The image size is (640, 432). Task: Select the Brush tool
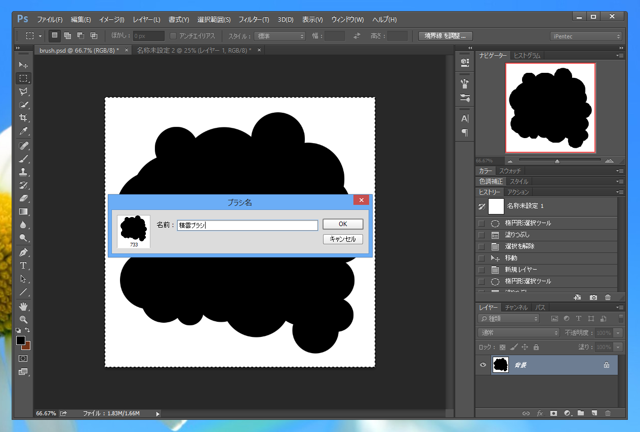click(23, 159)
